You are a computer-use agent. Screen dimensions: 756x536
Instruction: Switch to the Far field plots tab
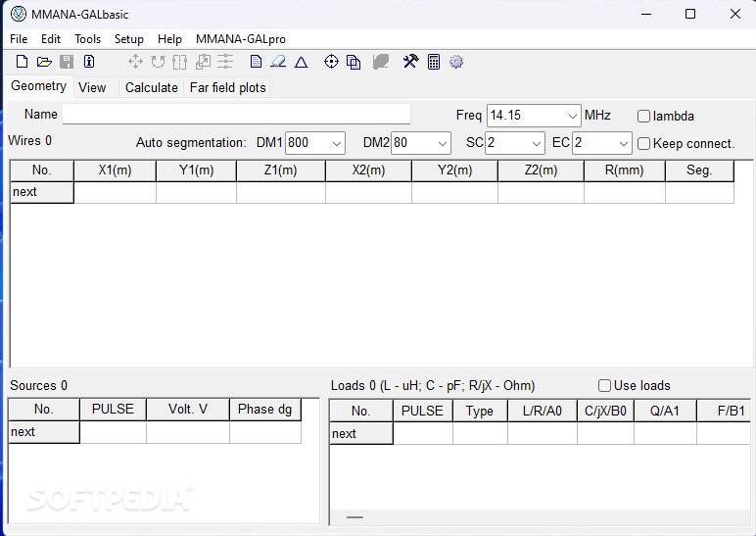(227, 88)
